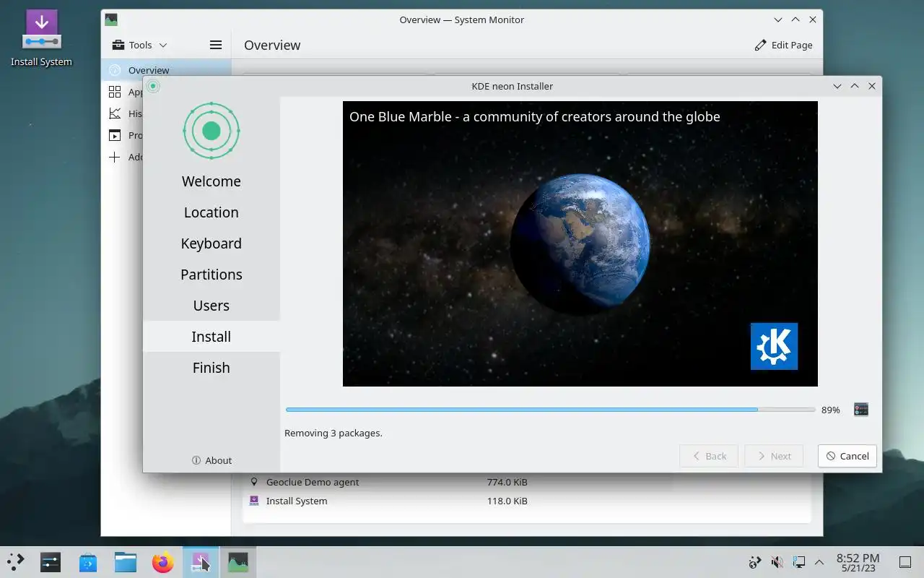The image size is (924, 578).
Task: Click the 'Removing 3 packages.' status text
Action: 334,433
